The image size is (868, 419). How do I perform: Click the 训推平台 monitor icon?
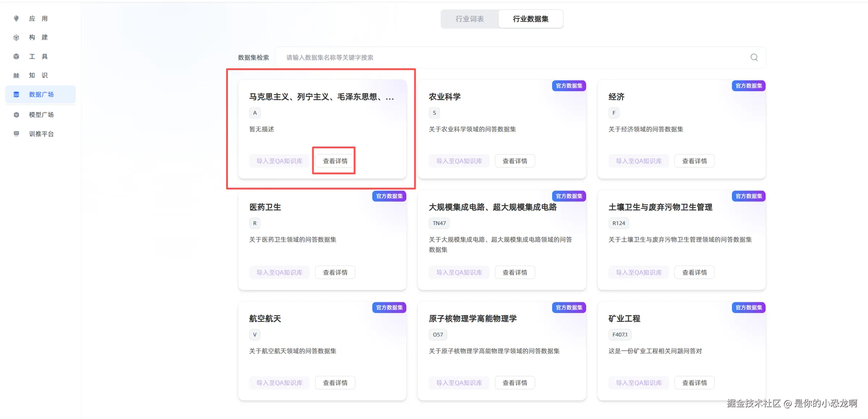[16, 134]
